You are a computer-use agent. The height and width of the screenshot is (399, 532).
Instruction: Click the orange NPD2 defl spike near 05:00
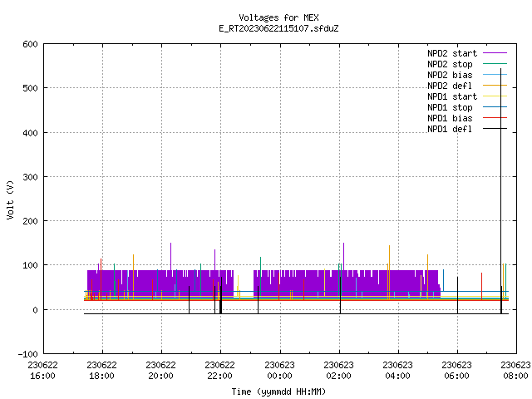tap(427, 276)
